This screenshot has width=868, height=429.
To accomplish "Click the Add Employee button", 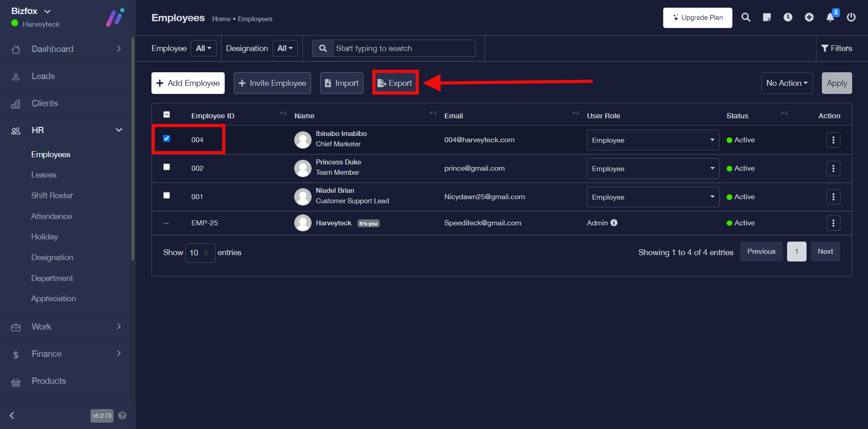I will tap(188, 83).
